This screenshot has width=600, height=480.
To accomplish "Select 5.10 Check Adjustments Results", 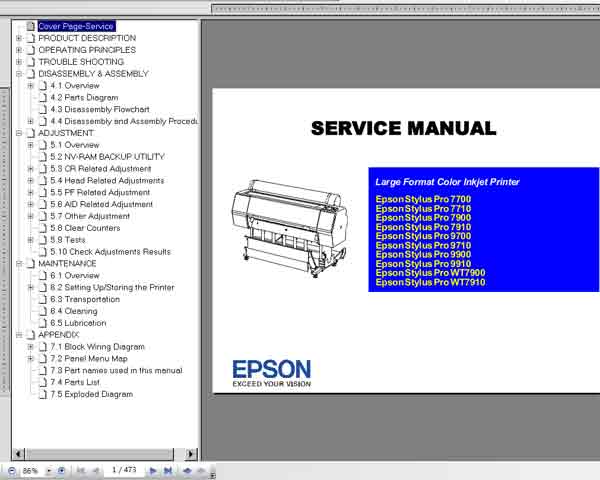I will tap(110, 252).
